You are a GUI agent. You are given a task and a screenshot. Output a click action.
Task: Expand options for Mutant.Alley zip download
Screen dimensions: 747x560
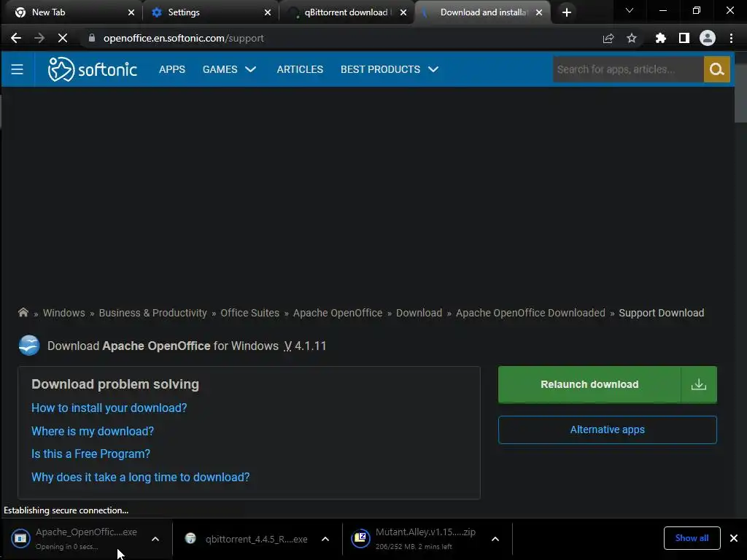click(495, 539)
